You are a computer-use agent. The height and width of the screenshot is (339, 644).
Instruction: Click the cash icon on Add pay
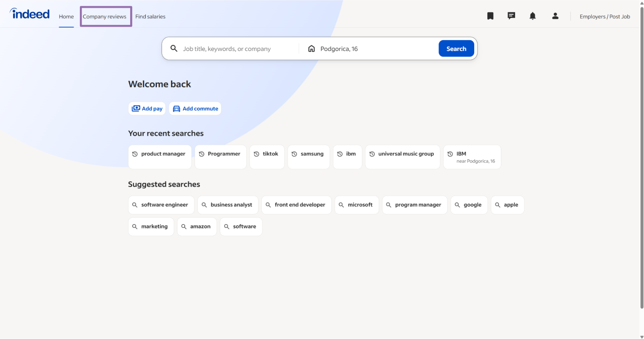[136, 108]
